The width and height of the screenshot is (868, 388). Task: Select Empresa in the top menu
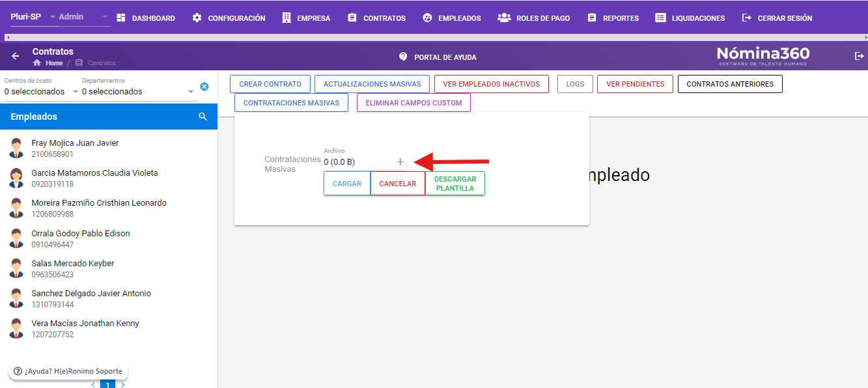pyautogui.click(x=306, y=18)
